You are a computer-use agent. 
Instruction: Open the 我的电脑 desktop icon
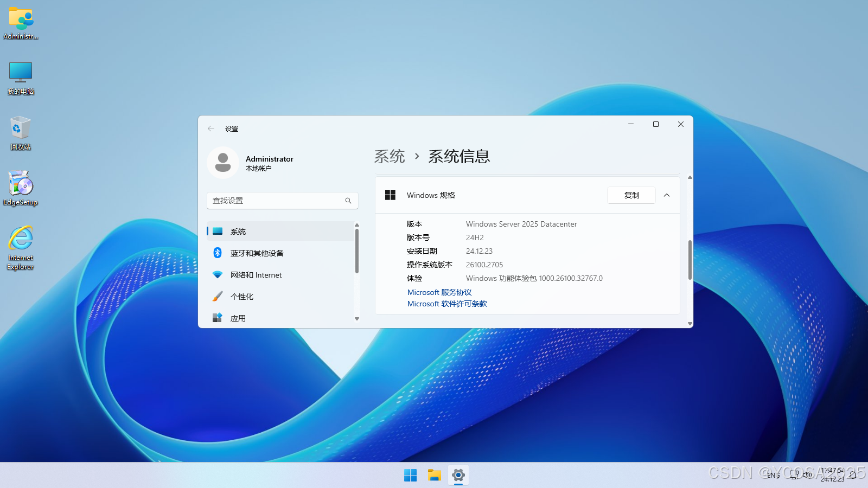(21, 78)
